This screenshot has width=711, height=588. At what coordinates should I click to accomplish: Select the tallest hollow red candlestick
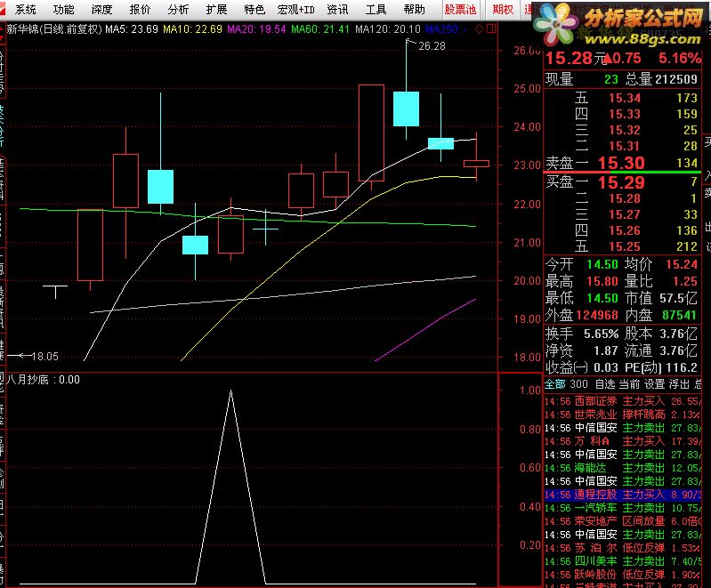371,133
